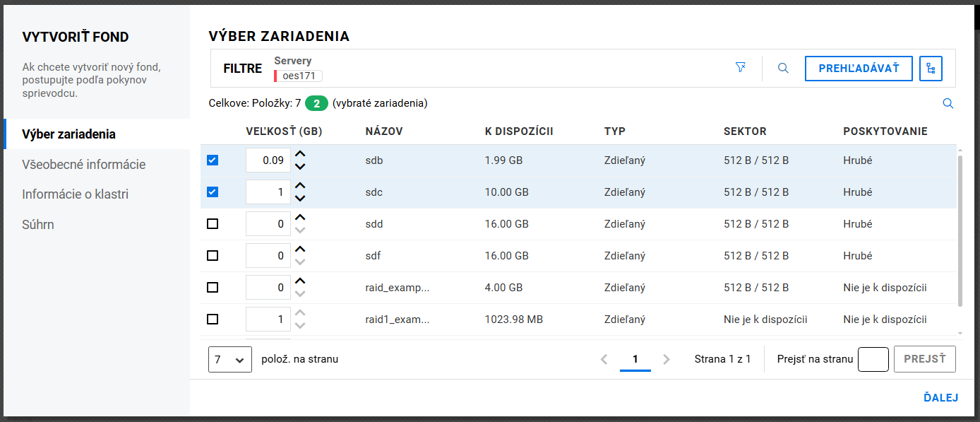Click the PREHĽADÁVAŤ button

point(858,69)
